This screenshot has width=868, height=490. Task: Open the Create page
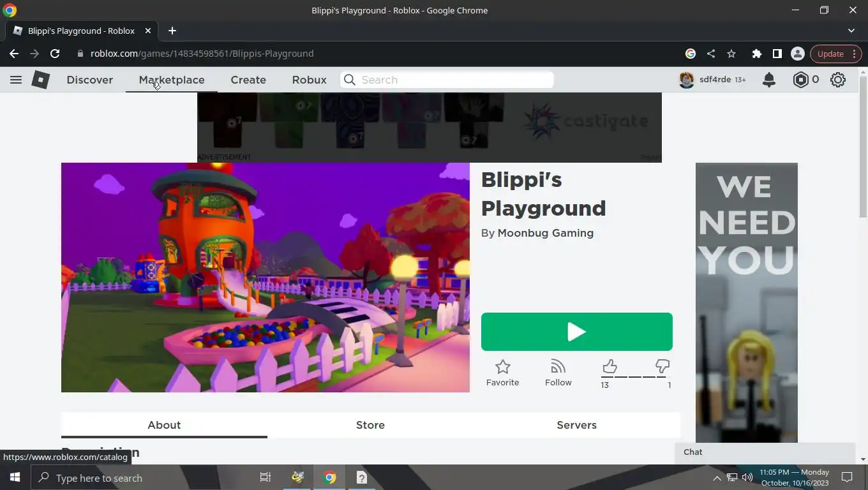click(248, 80)
